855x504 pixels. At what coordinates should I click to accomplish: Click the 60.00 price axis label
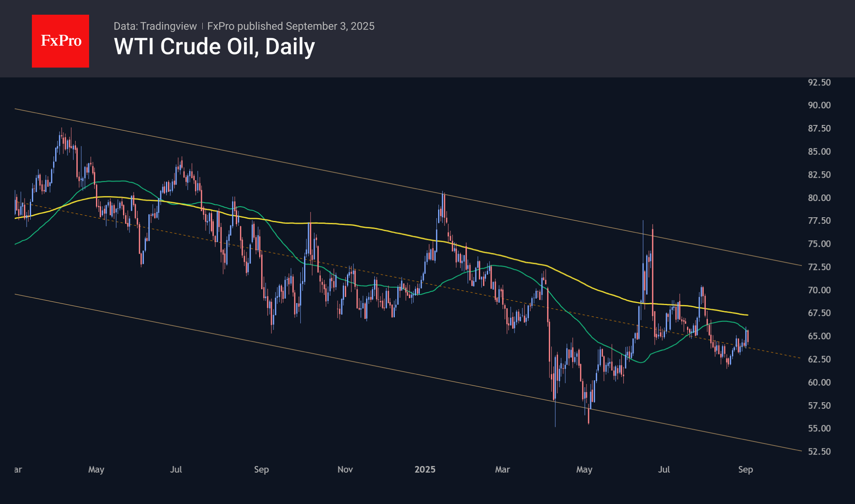point(819,382)
